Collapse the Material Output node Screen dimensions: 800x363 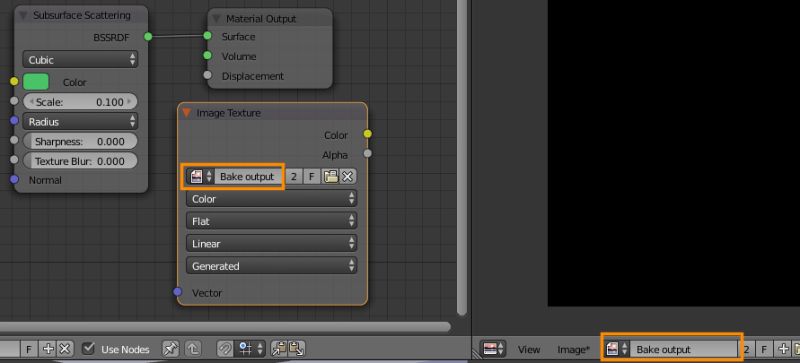click(x=216, y=19)
